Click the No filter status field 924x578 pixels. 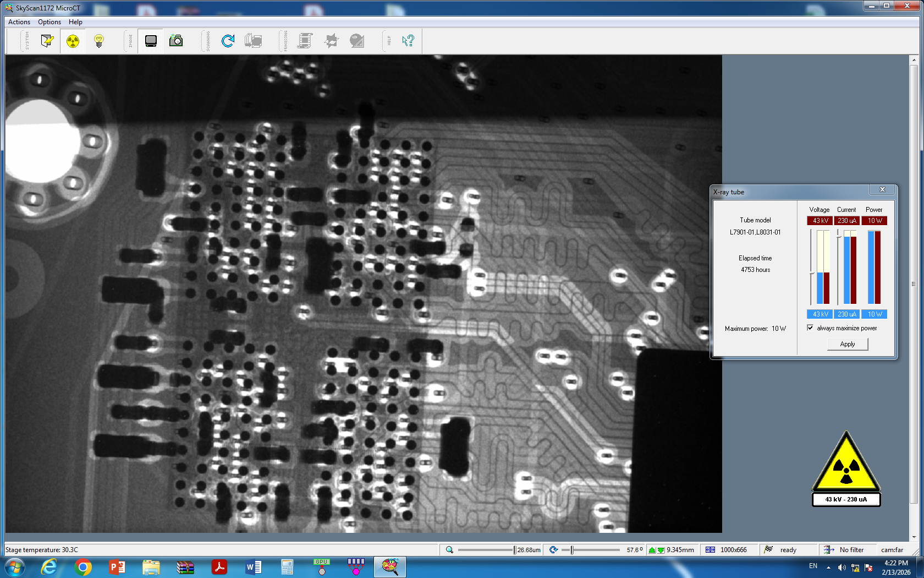pos(851,550)
